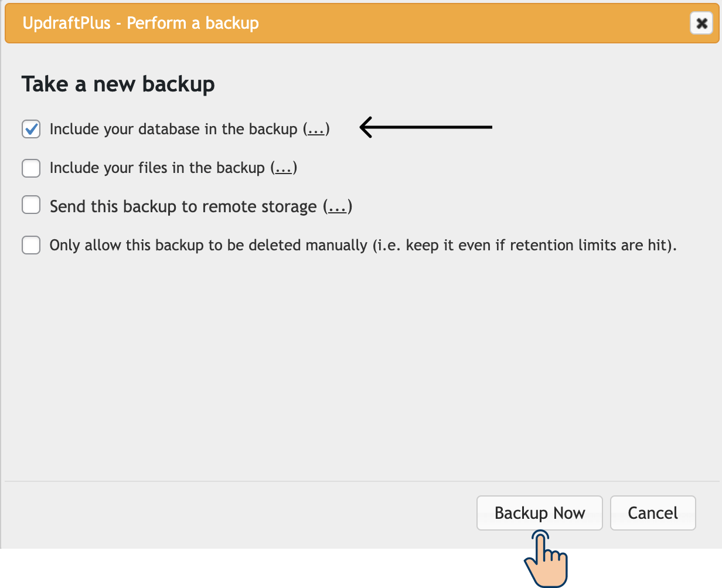Toggle manual-deletion-only protection for this backup
Screen dimensions: 722x588
pos(30,245)
